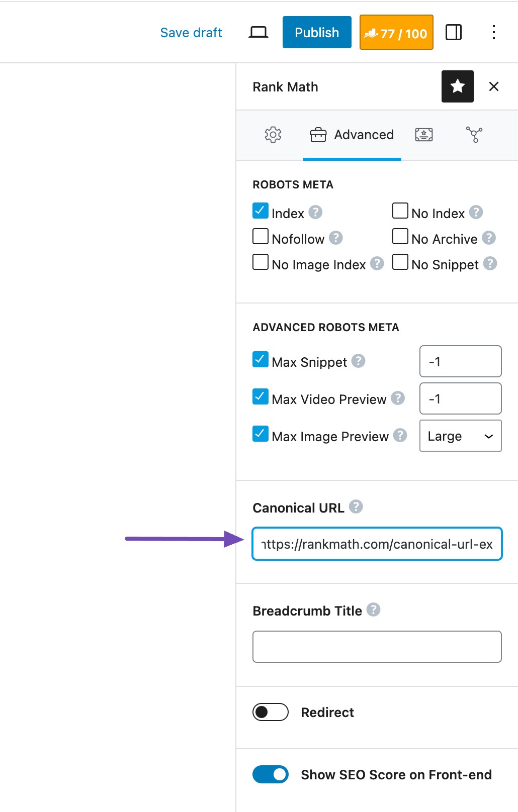518x812 pixels.
Task: Open the Social tab icon
Action: click(474, 135)
